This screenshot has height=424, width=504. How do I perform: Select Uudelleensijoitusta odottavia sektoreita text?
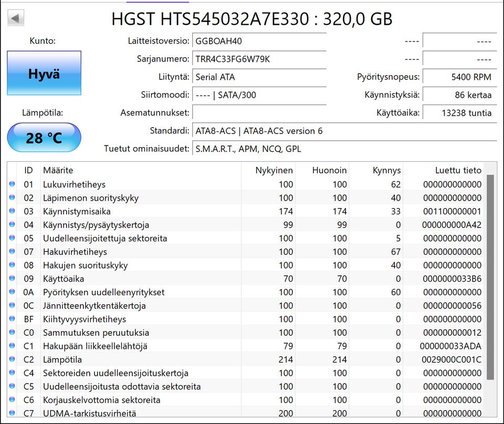(122, 386)
